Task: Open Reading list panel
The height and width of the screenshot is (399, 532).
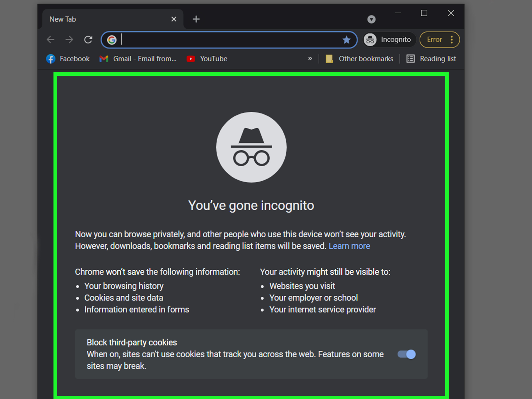Action: (x=431, y=59)
